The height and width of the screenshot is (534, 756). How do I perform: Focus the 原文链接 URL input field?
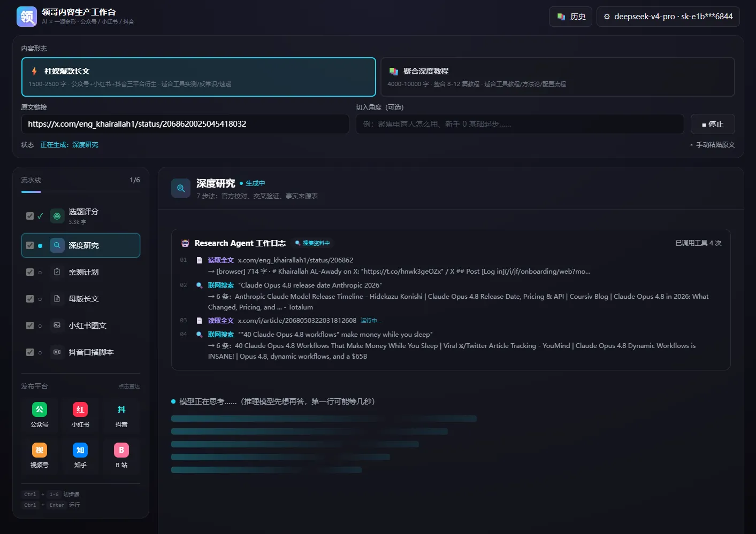tap(185, 124)
